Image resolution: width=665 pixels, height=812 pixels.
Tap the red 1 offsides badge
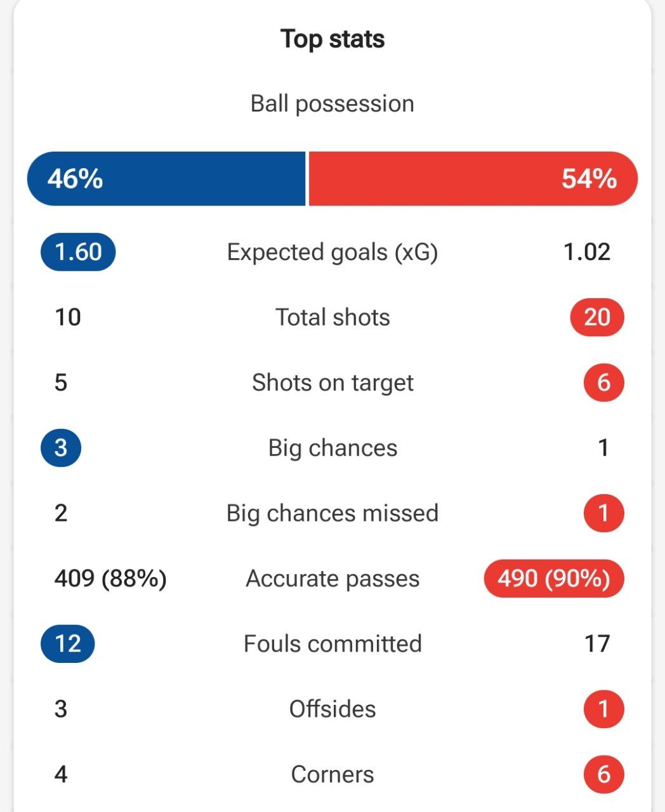click(x=603, y=709)
